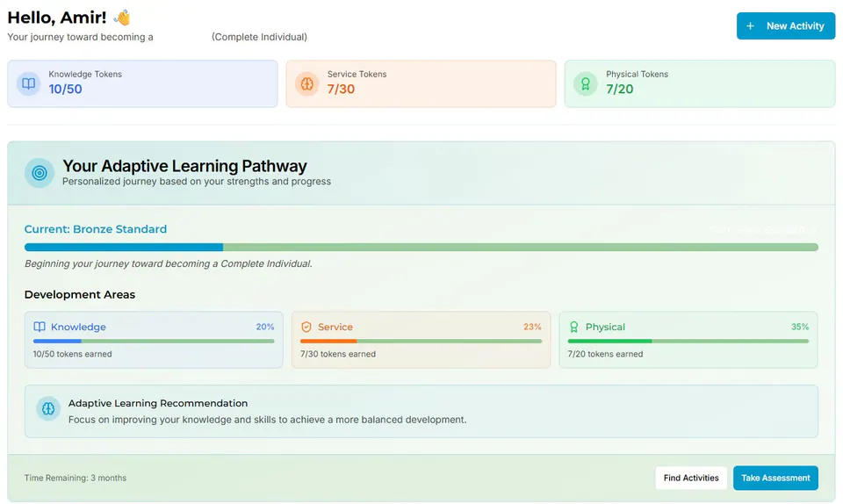Click the 'Physical Tokens' label
This screenshot has width=843, height=504.
(x=637, y=74)
